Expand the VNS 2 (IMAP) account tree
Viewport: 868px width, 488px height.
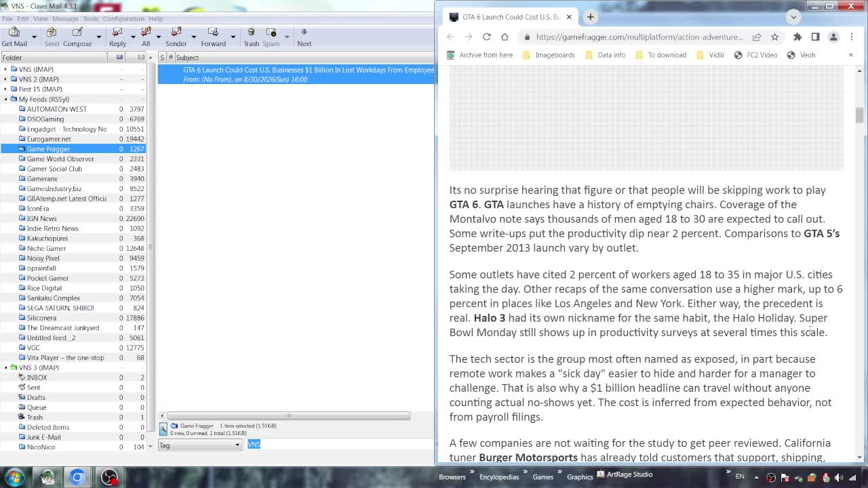[x=5, y=79]
